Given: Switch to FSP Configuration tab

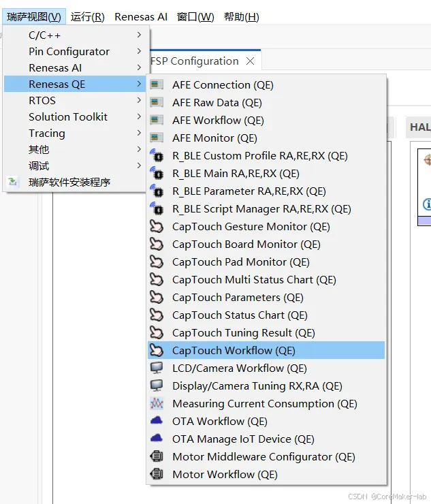Looking at the screenshot, I should (x=195, y=61).
